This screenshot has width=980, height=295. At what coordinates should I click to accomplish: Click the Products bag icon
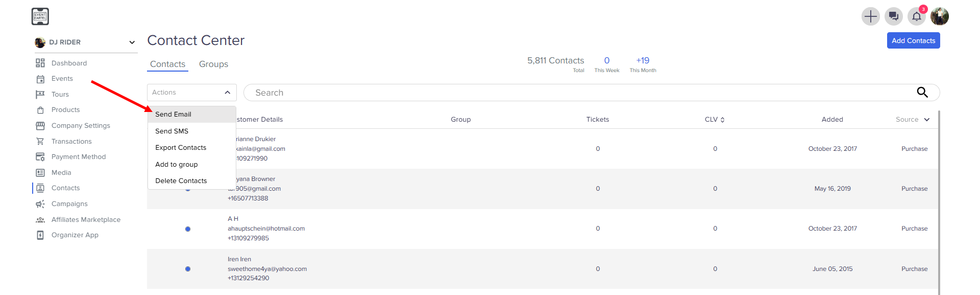40,110
